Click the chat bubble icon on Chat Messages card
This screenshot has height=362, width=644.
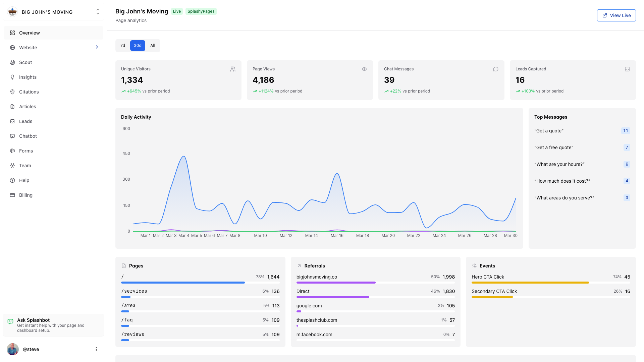pos(496,69)
